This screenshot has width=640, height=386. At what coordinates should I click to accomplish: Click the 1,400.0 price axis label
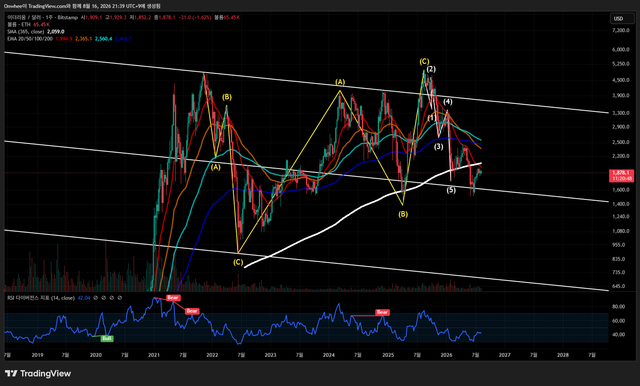620,204
